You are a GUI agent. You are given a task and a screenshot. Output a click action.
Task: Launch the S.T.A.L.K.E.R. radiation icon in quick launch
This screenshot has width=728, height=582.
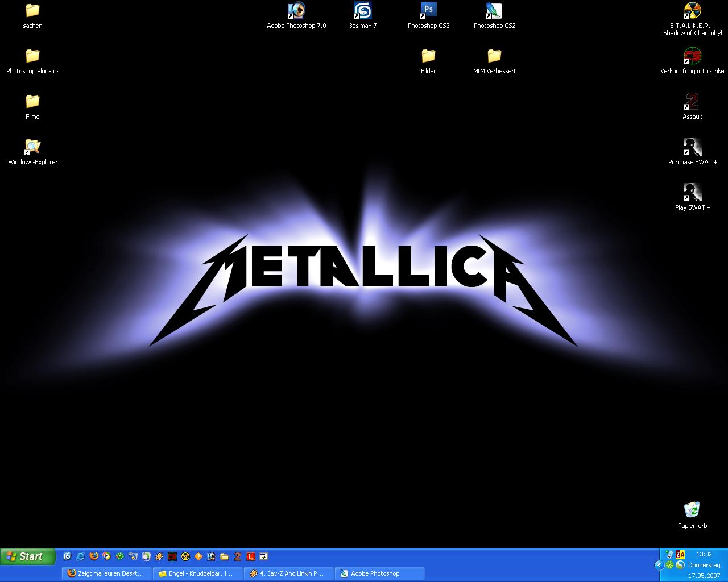click(185, 556)
